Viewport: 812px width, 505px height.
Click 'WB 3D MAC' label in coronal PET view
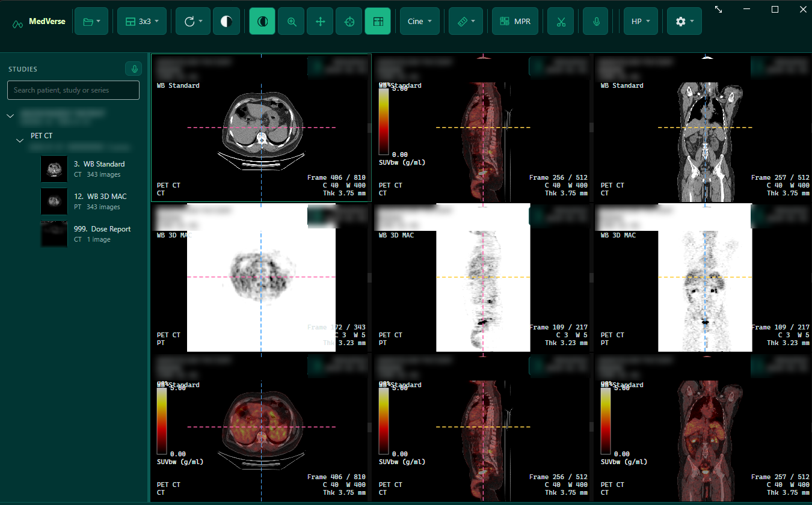[x=618, y=235]
